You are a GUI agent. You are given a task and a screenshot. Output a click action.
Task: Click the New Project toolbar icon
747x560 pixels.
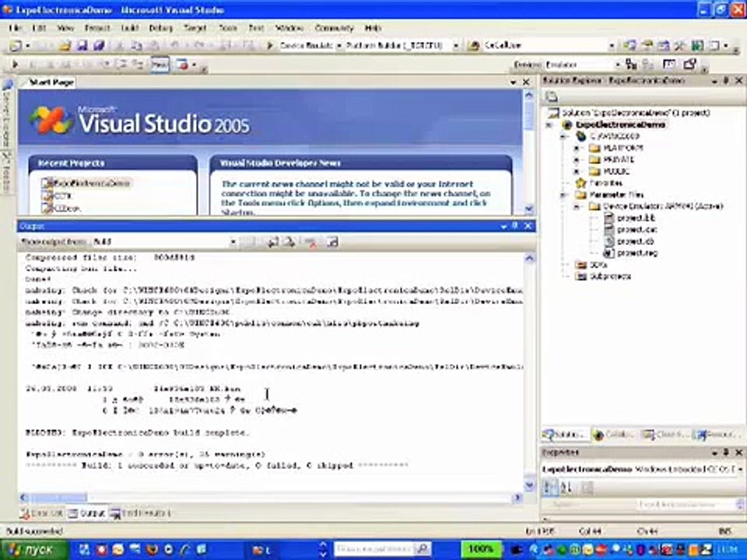click(16, 46)
